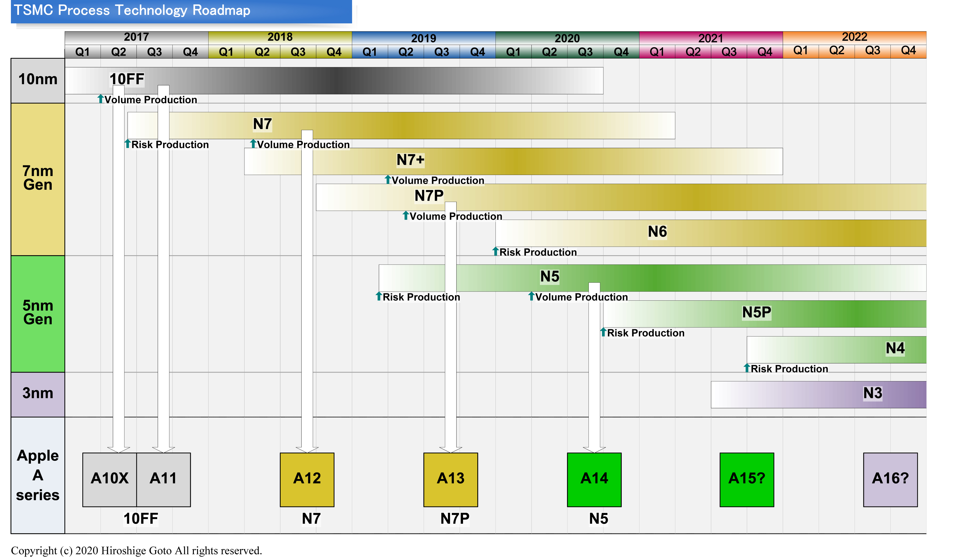This screenshot has width=958, height=560.
Task: Click the N7+ bar label
Action: [x=410, y=160]
